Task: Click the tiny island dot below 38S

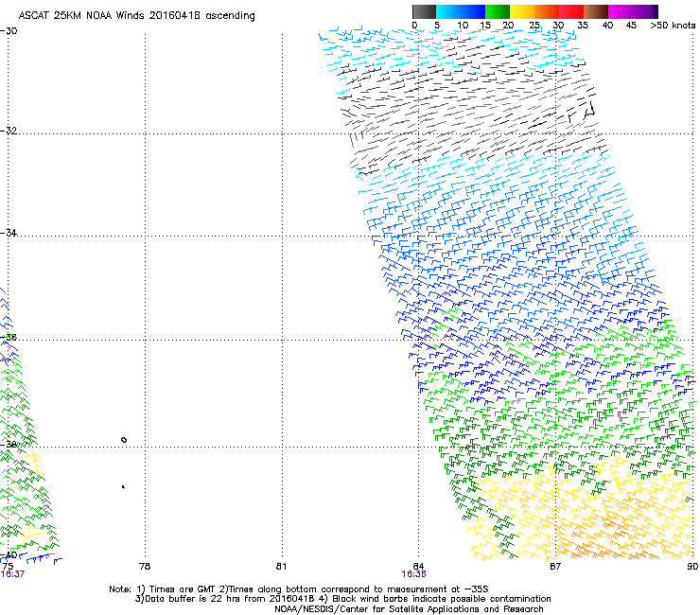Action: [123, 486]
